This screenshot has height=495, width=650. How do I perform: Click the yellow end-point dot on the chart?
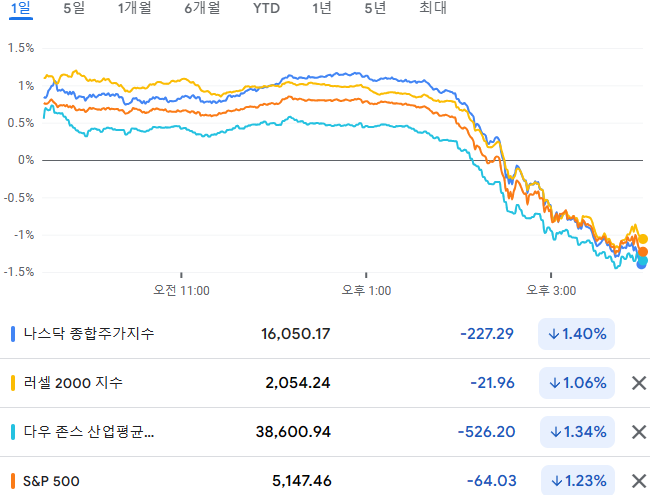[x=643, y=239]
